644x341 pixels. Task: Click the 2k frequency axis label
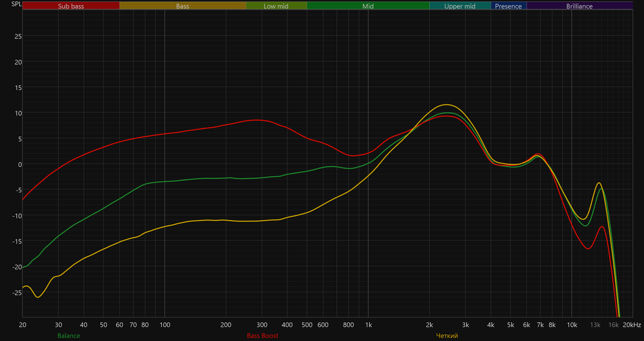[429, 325]
